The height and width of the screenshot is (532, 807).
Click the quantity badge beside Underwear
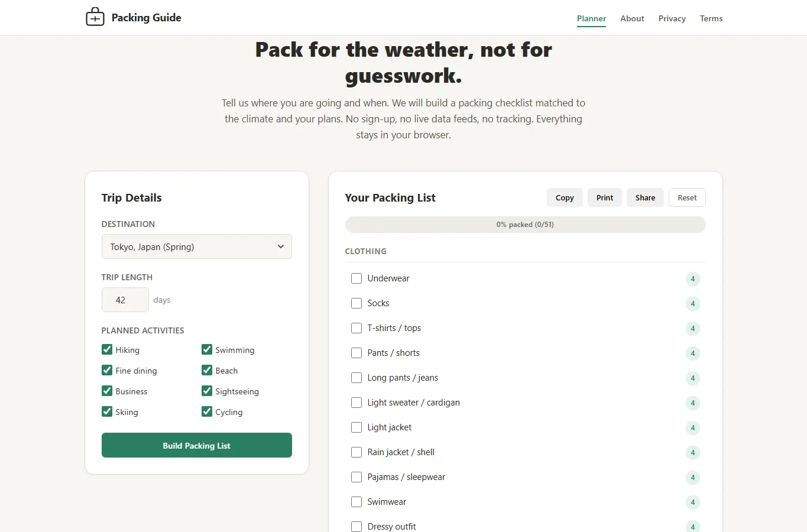tap(693, 279)
